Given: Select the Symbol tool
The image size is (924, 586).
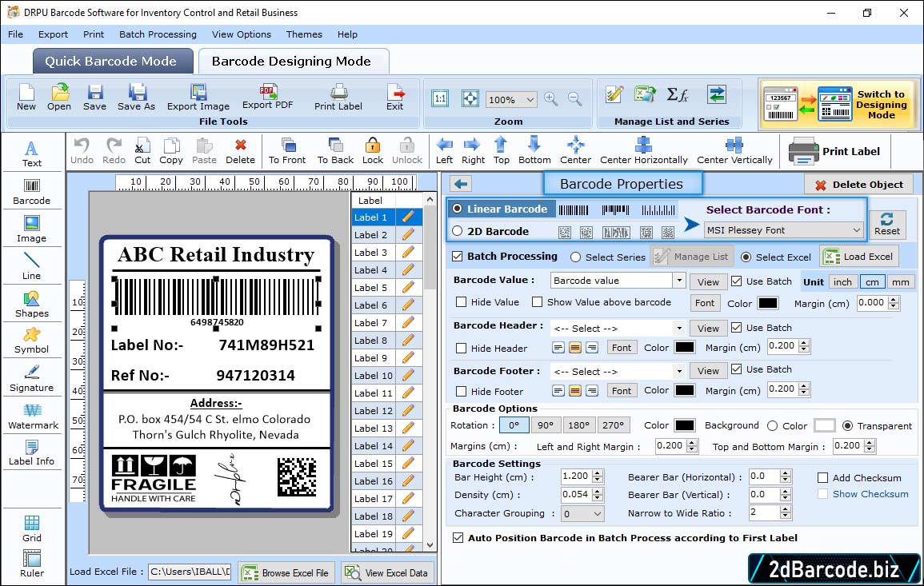Looking at the screenshot, I should pos(32,341).
